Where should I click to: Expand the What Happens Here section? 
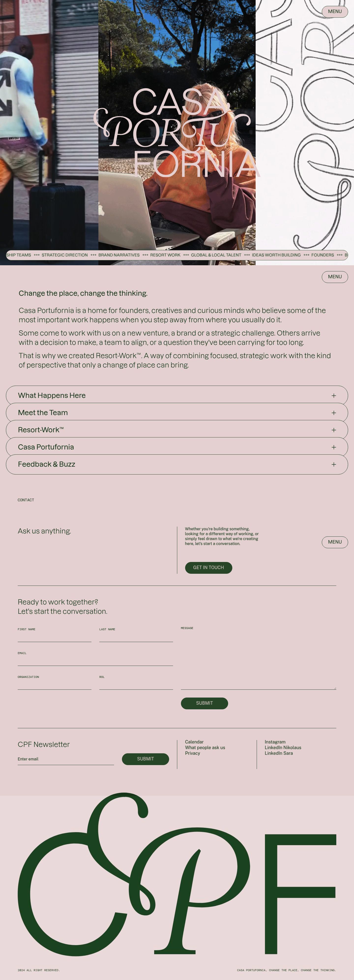(177, 395)
